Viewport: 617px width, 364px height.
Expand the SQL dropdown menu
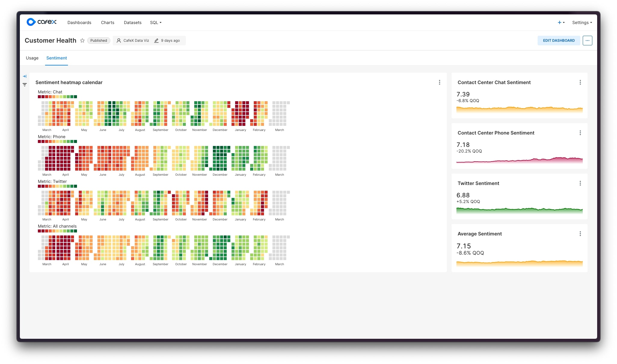tap(155, 23)
